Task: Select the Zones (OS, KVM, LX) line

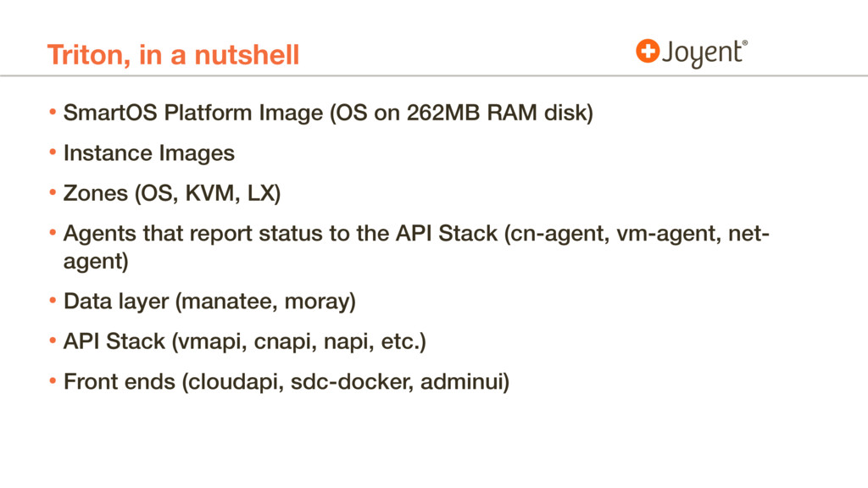Action: [x=170, y=193]
